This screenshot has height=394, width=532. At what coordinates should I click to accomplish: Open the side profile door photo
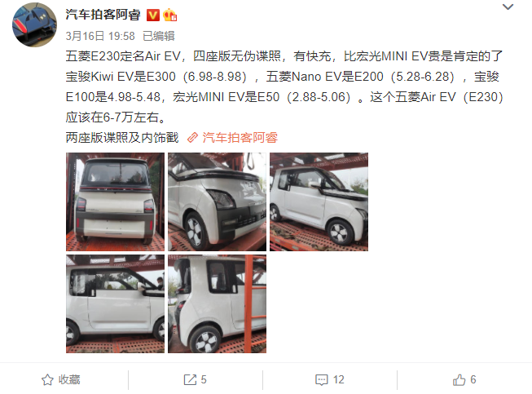[115, 304]
